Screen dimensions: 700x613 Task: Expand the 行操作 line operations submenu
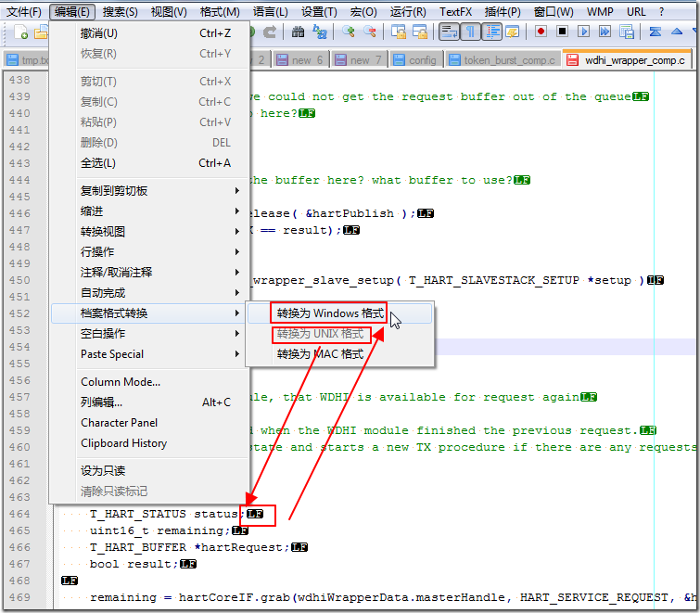150,251
